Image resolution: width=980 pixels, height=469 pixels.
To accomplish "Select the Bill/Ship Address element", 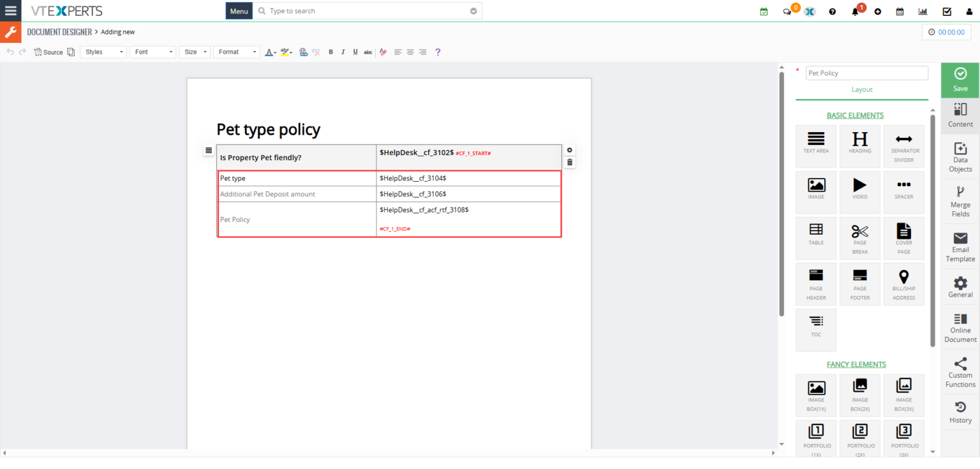I will coord(903,283).
